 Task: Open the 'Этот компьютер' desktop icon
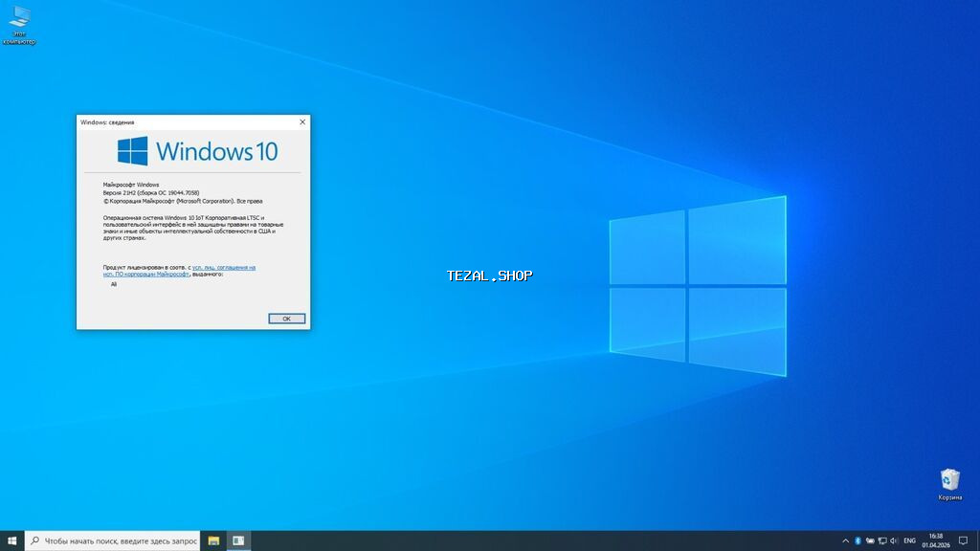19,19
